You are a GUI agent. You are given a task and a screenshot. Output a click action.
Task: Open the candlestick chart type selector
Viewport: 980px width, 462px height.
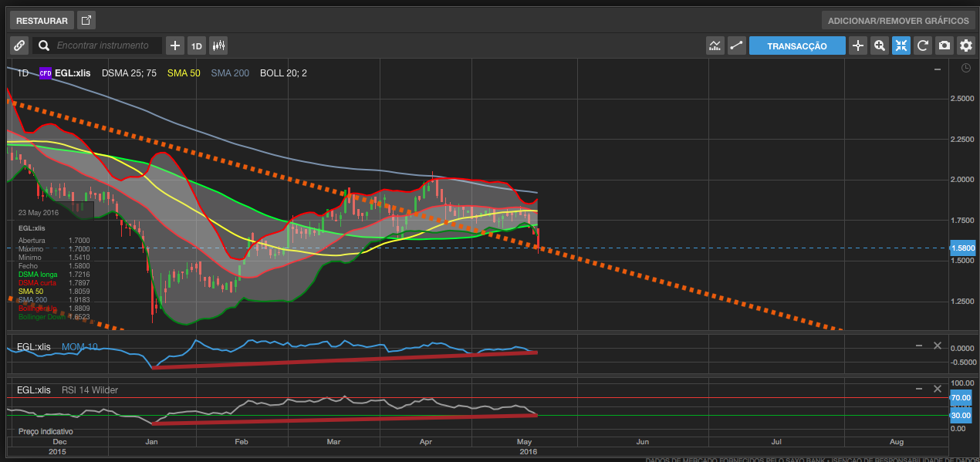218,46
